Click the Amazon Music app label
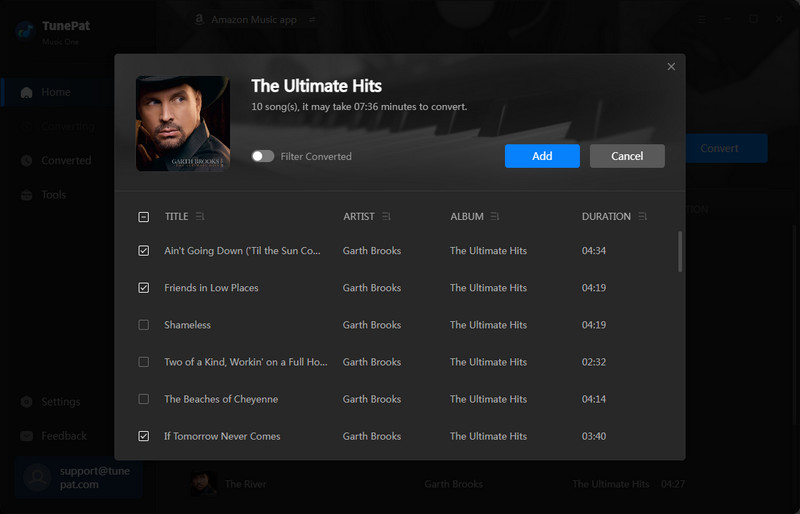The width and height of the screenshot is (800, 514). click(254, 19)
